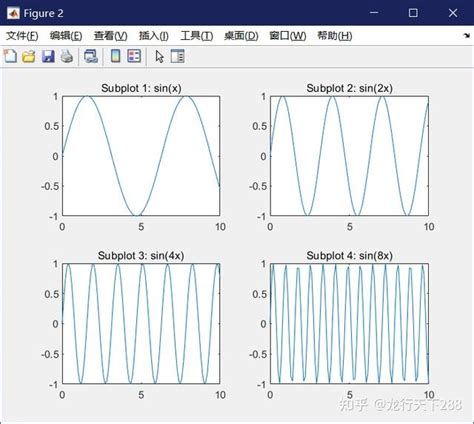This screenshot has width=474, height=424.
Task: Click inside the sin(8x) subplot axes
Action: click(349, 323)
